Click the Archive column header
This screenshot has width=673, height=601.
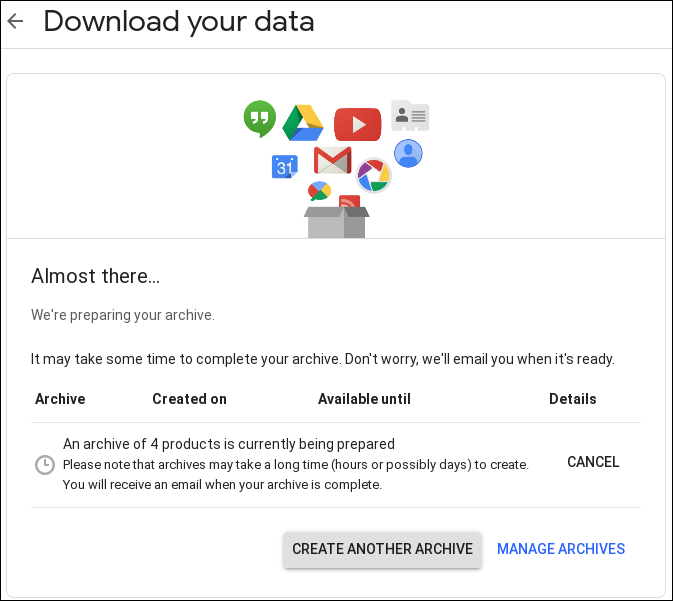pyautogui.click(x=60, y=399)
